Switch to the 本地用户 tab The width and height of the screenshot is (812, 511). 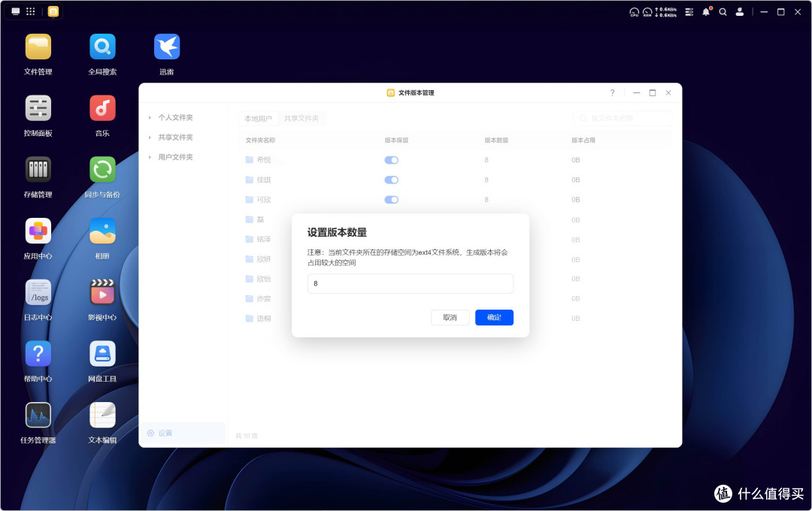tap(258, 119)
